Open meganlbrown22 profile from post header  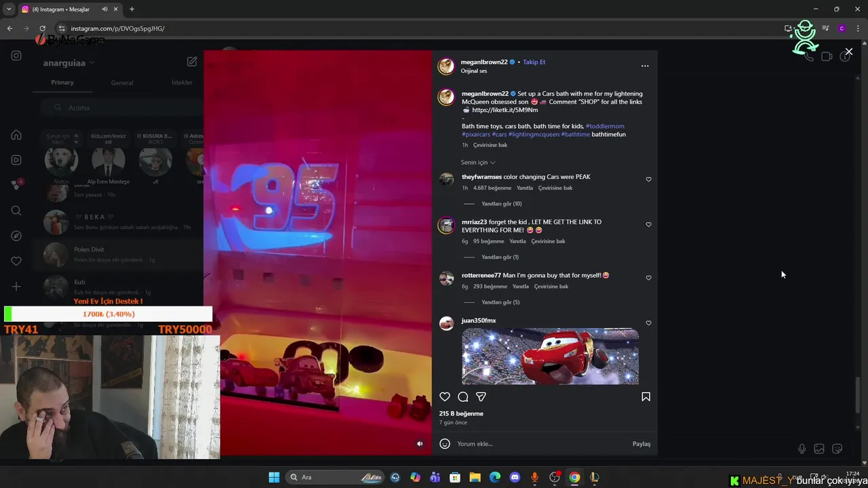pyautogui.click(x=484, y=62)
